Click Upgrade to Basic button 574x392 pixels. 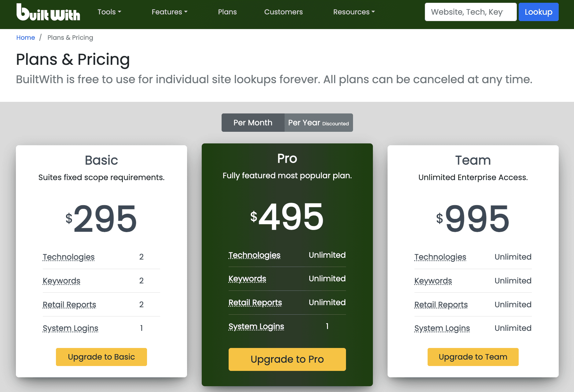tap(101, 357)
